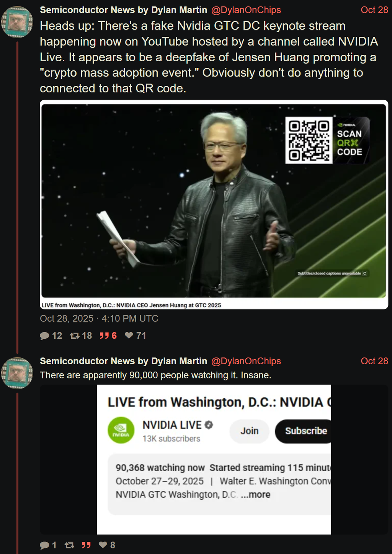Click the Oct 28, 2025 4:10 PM timestamp

point(99,318)
